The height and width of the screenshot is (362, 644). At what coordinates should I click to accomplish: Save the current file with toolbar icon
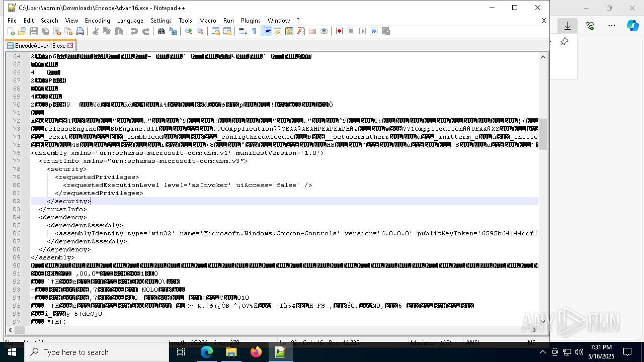(x=34, y=31)
